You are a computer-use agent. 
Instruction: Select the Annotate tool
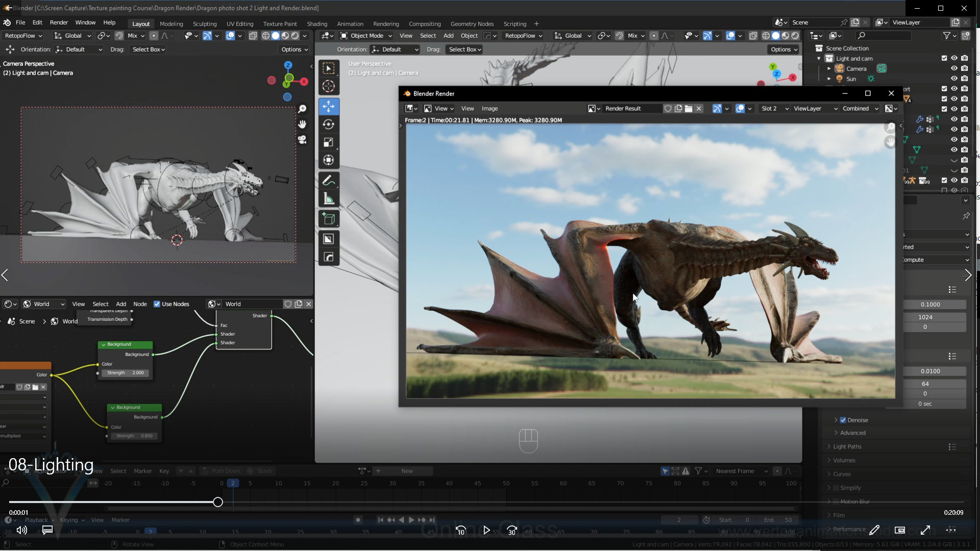coord(329,181)
